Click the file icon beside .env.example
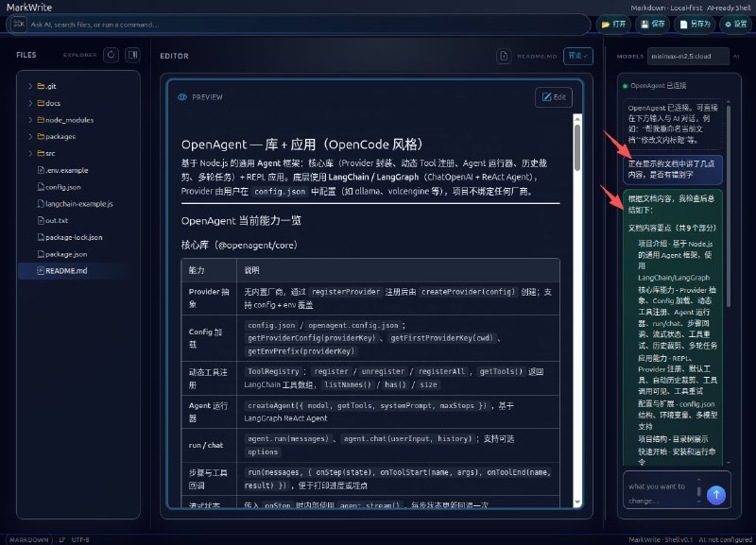 [x=41, y=170]
